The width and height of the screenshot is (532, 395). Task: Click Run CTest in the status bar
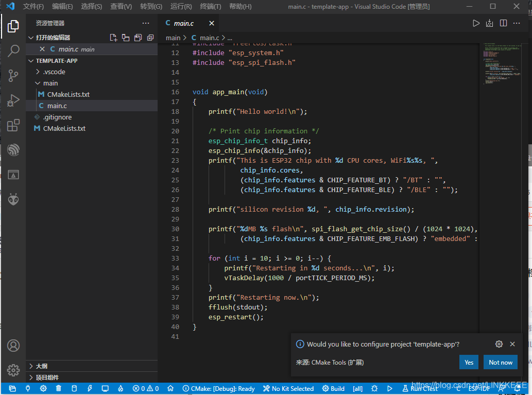coord(420,388)
